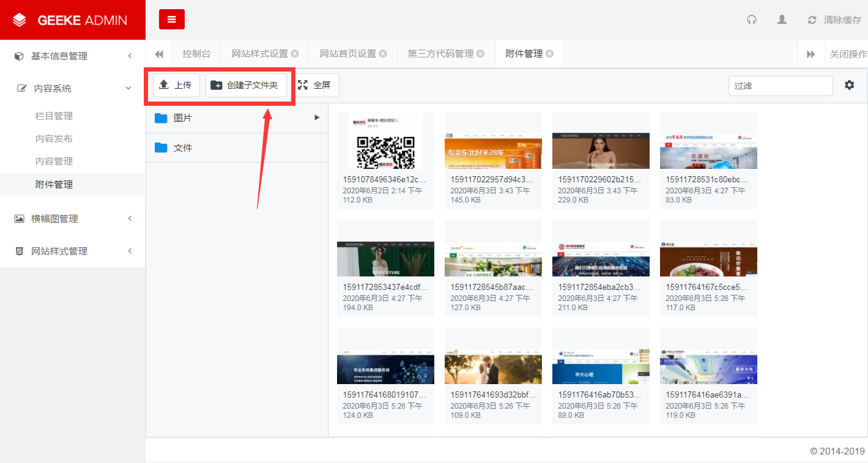Screen dimensions: 868x463
Task: Select thumbnail 1591176416ae6391a
Action: [708, 376]
